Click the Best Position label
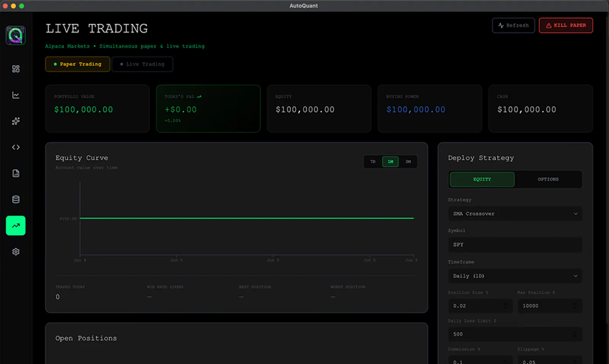609x364 pixels. (255, 287)
